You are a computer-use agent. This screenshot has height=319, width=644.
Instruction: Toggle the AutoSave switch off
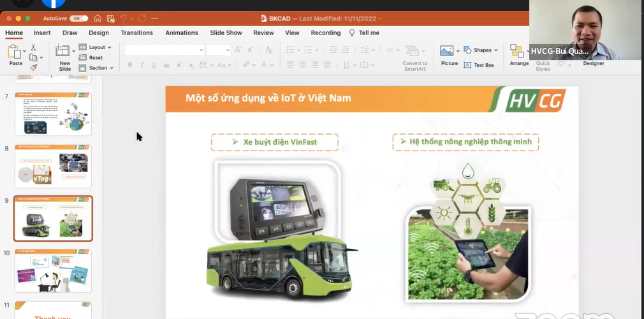click(x=78, y=18)
